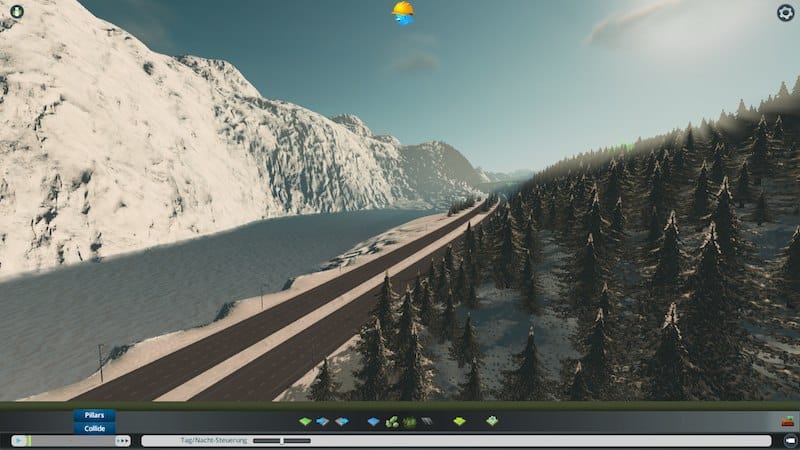The image size is (800, 450).
Task: Click the simulation speed progress bar
Action: tap(70, 440)
